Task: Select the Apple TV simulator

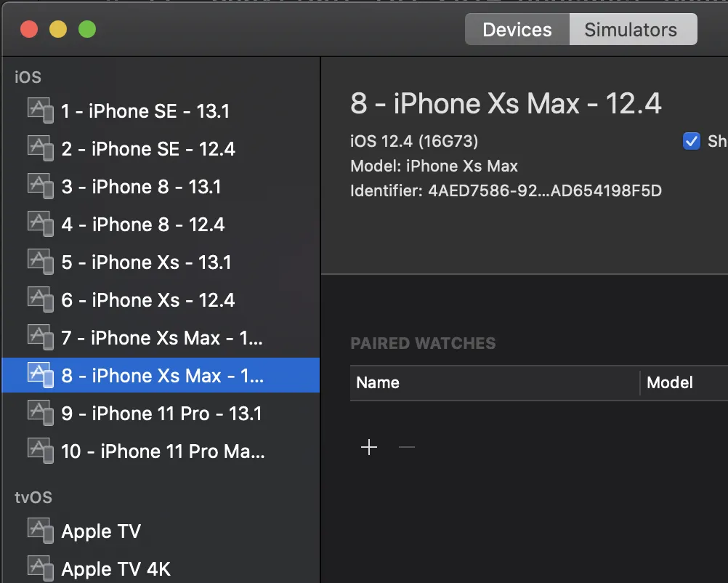Action: pyautogui.click(x=161, y=531)
